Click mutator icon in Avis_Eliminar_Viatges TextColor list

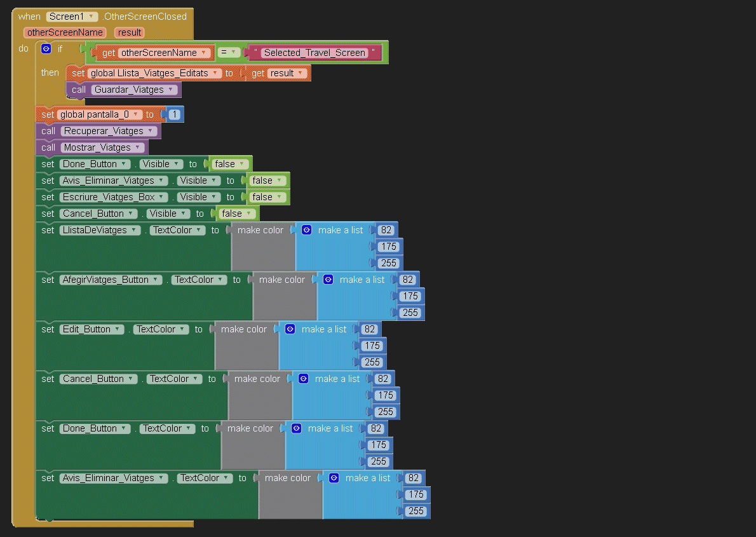click(x=334, y=478)
